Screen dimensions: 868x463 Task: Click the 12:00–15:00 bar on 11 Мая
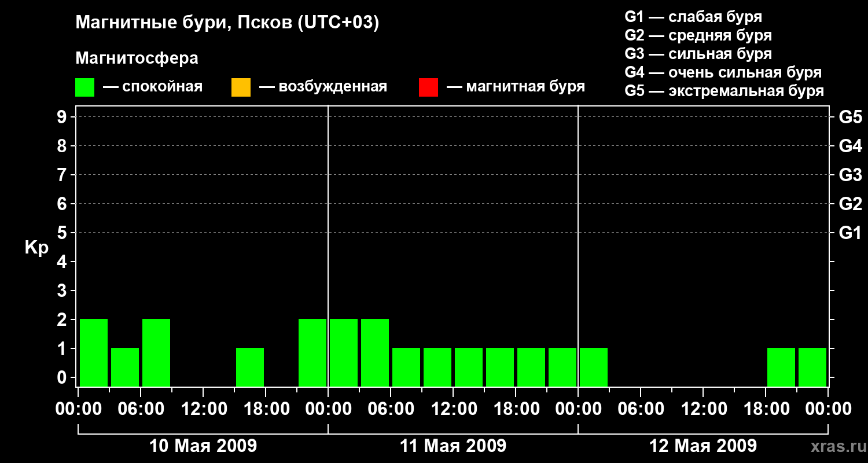point(469,367)
